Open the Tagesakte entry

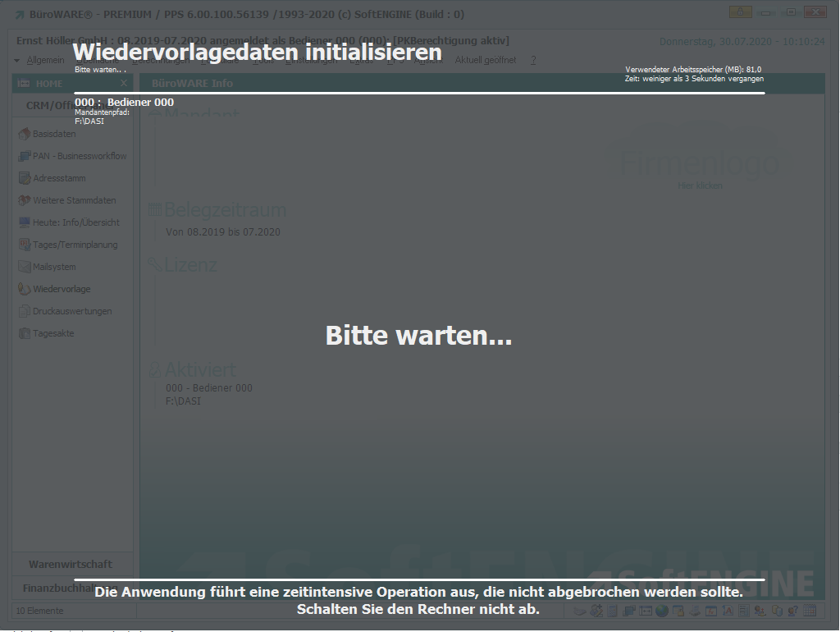click(x=53, y=333)
